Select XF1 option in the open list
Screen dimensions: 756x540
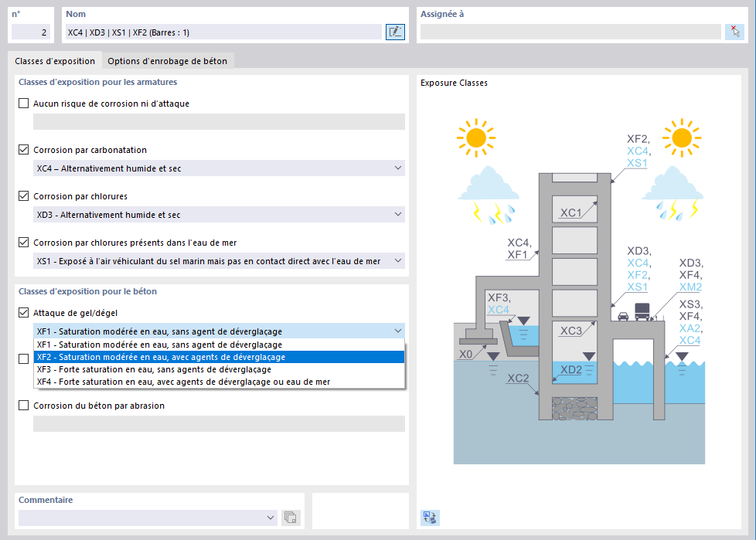click(219, 345)
